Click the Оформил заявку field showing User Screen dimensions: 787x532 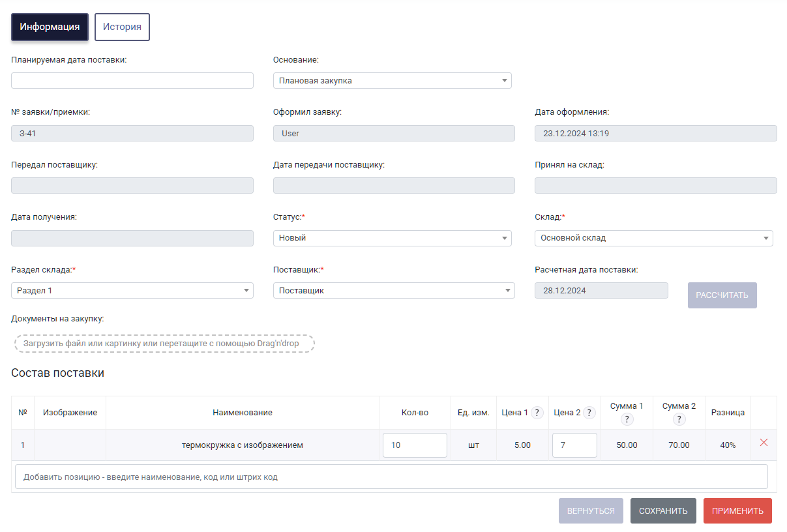click(394, 133)
